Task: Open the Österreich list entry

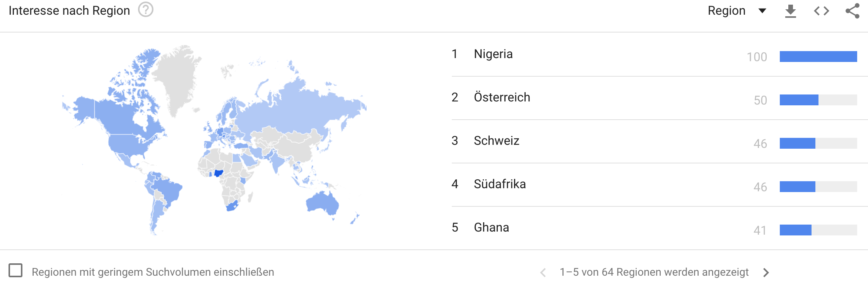Action: (x=502, y=98)
